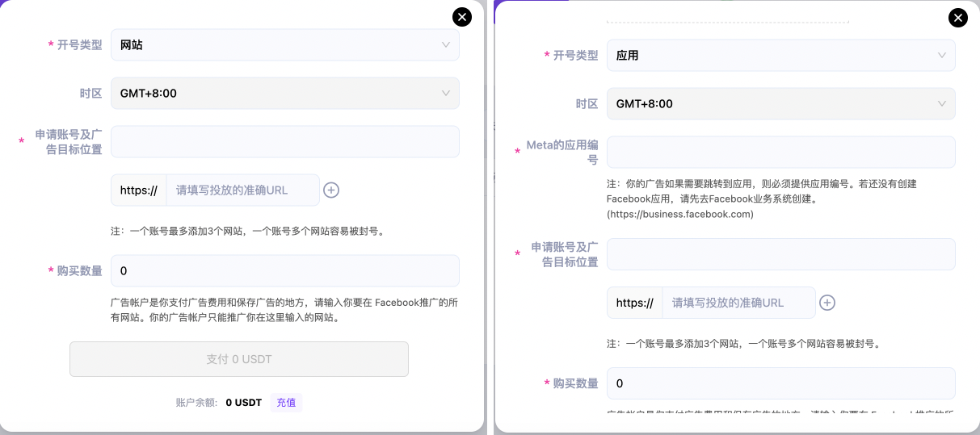Image resolution: width=980 pixels, height=435 pixels.
Task: Add another URL in the 网站 dialog
Action: (x=331, y=190)
